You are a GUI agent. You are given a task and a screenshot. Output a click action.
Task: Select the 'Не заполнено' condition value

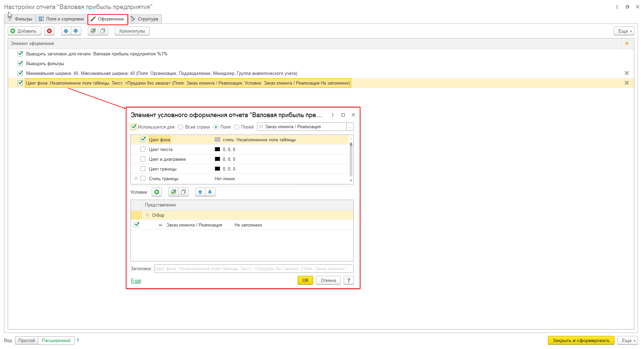point(248,225)
